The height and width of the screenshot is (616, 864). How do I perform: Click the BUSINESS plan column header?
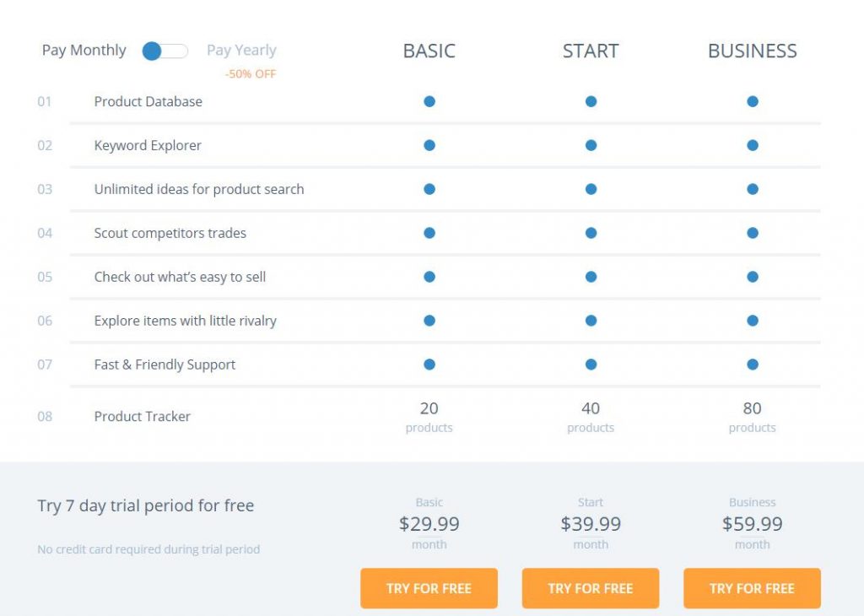click(x=752, y=51)
